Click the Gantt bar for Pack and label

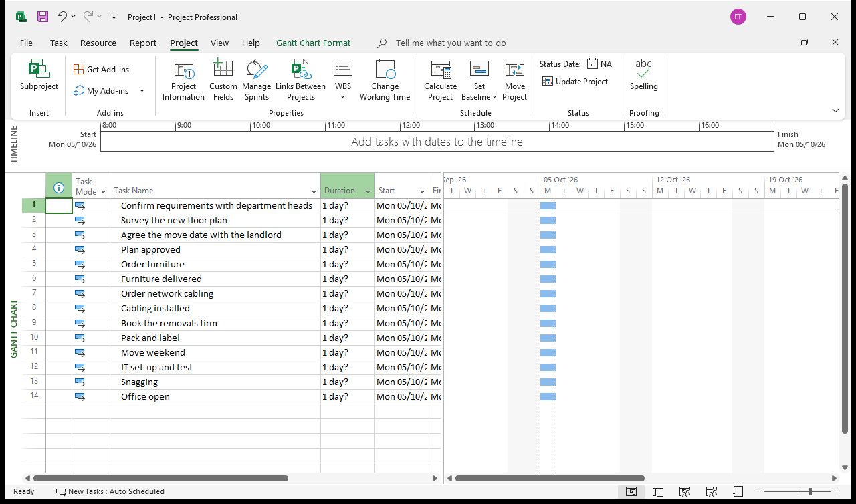click(x=548, y=338)
